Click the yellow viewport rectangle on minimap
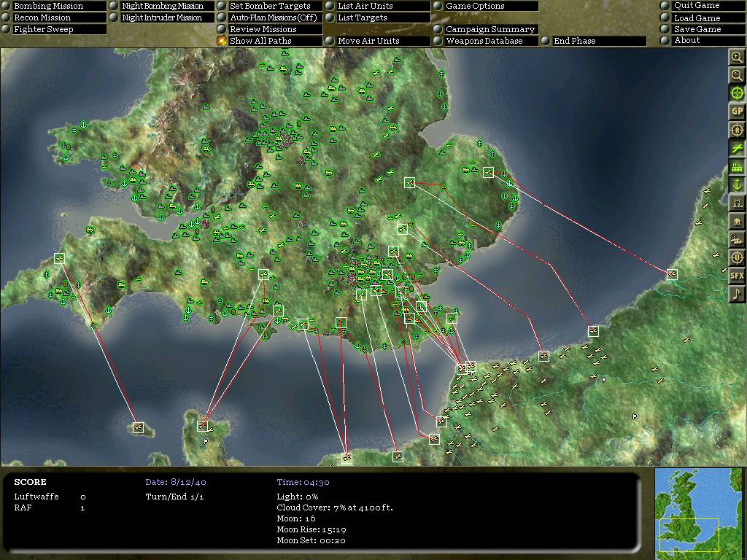747x560 pixels. click(689, 534)
